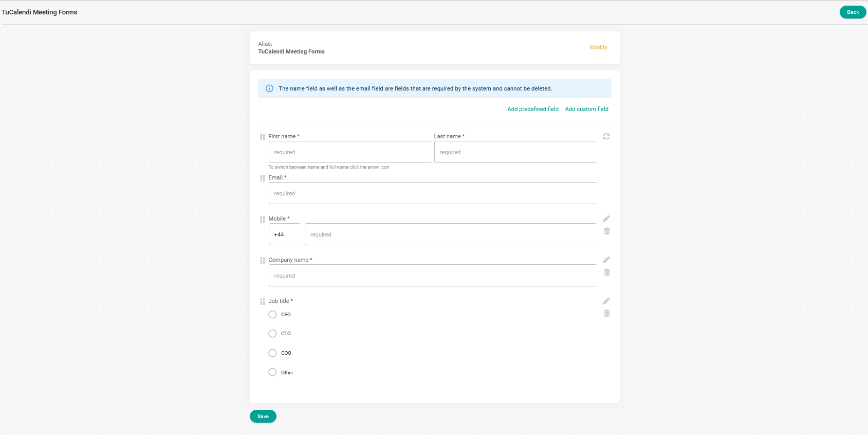Screen dimensions: 868x435
Task: Open the +44 country code selector
Action: [x=285, y=234]
